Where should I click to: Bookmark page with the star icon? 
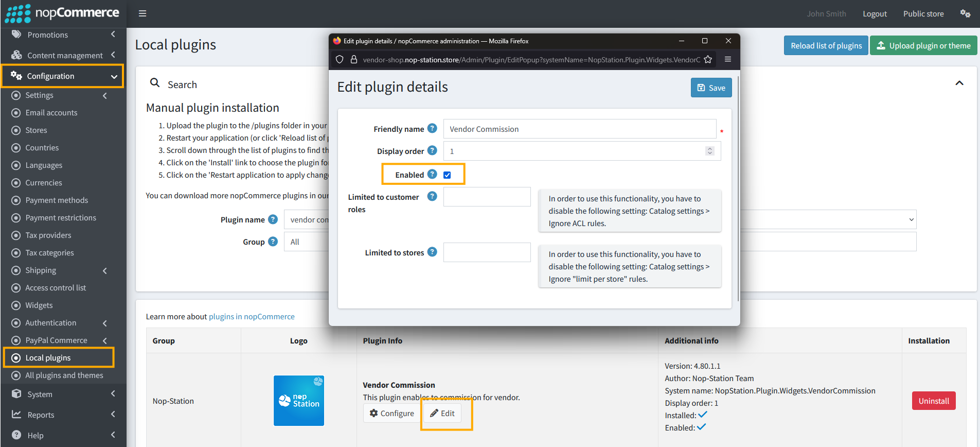(708, 60)
